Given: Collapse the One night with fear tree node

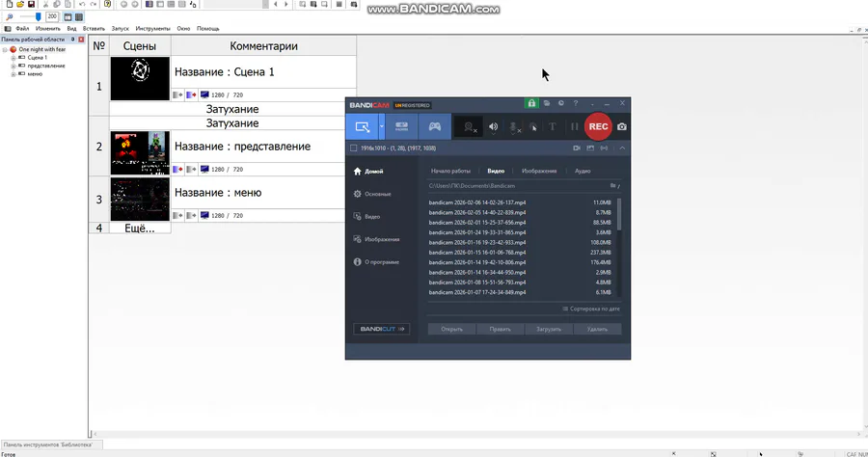Looking at the screenshot, I should click(x=5, y=49).
